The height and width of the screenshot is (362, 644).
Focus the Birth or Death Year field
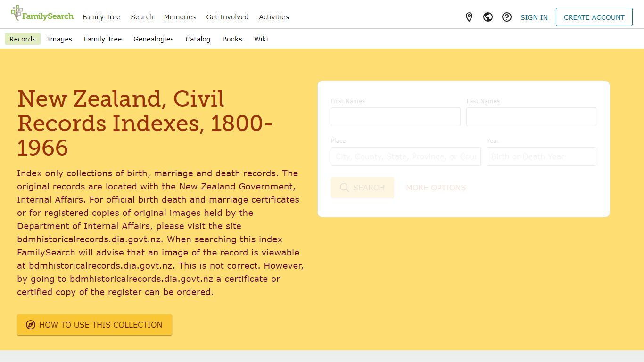coord(541,156)
